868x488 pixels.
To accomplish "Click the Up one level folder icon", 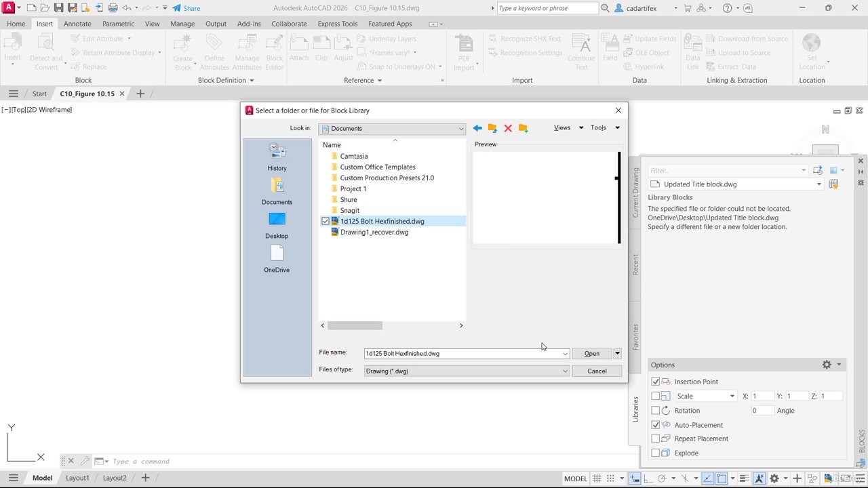I will click(x=492, y=128).
